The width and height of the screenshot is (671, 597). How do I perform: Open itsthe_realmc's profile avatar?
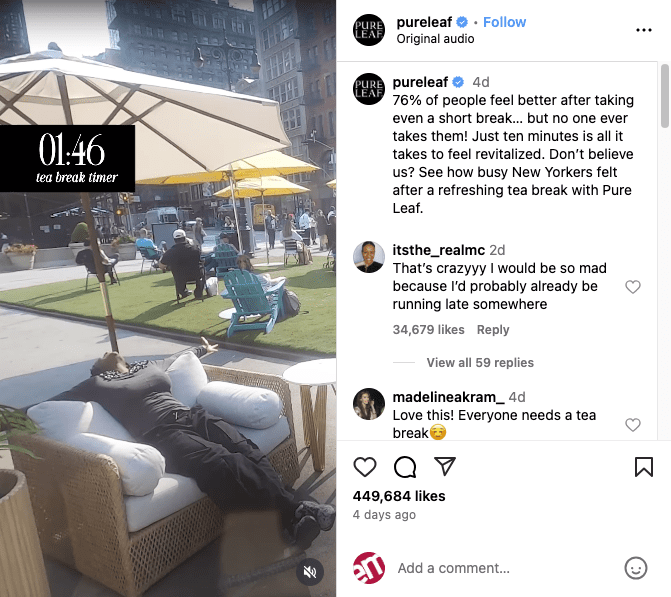(369, 257)
